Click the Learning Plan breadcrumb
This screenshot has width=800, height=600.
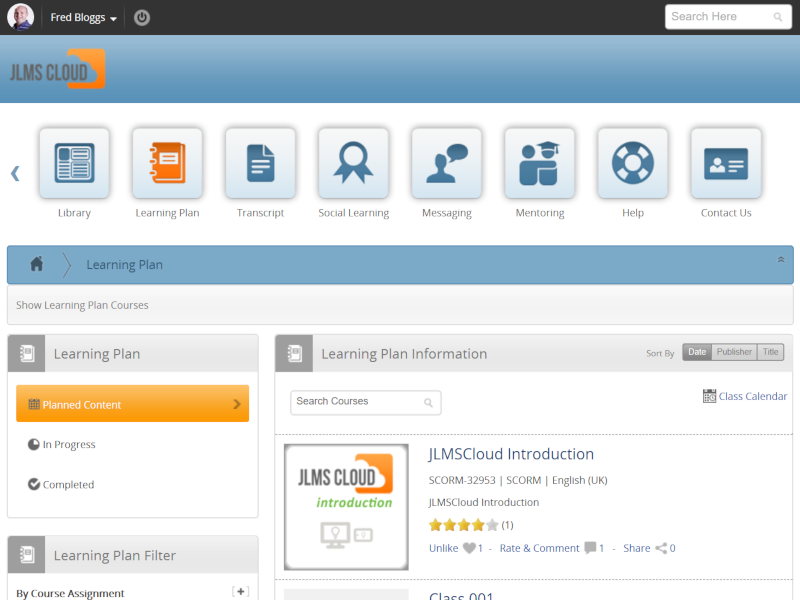pyautogui.click(x=124, y=265)
